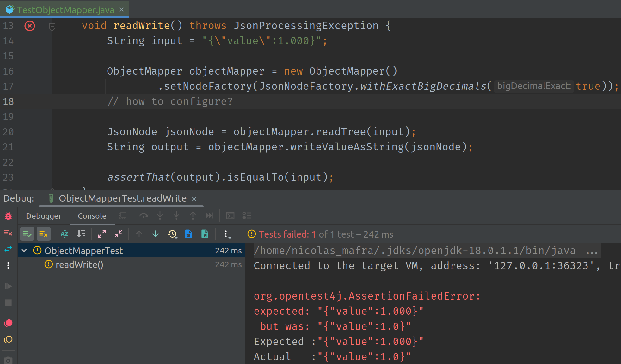Sort test results alphabetically

coord(64,234)
